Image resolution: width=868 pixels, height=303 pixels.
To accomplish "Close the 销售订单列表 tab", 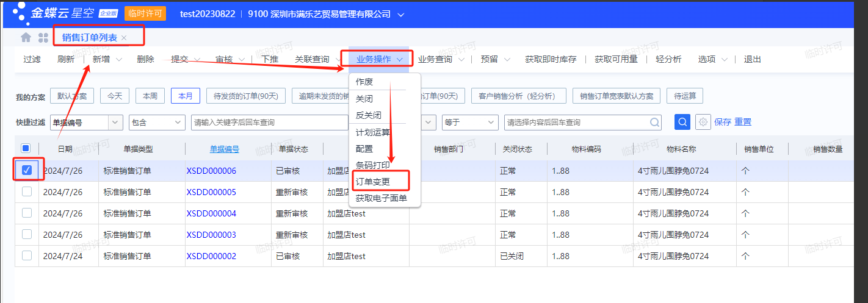I will pos(124,38).
